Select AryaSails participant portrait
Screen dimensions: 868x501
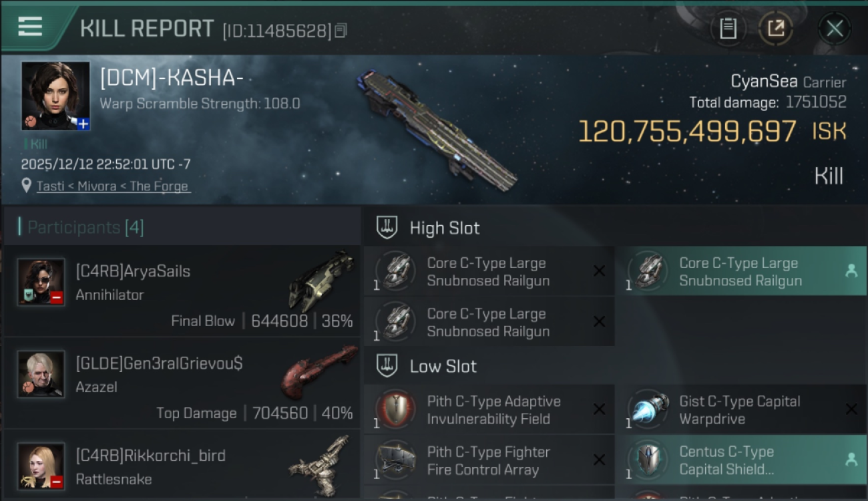click(41, 282)
